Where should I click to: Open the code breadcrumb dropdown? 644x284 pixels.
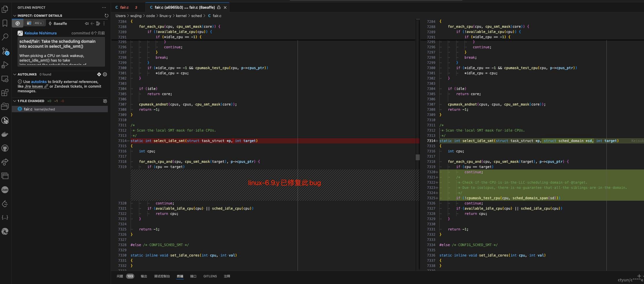click(151, 16)
